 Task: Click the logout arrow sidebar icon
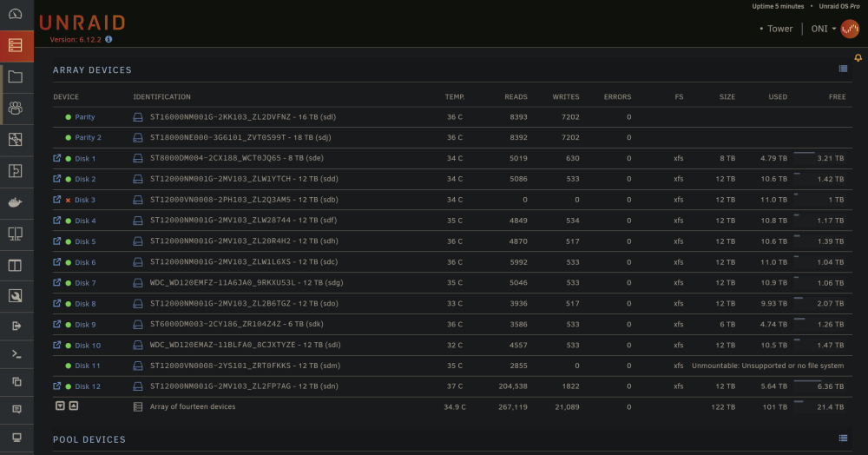(x=16, y=326)
